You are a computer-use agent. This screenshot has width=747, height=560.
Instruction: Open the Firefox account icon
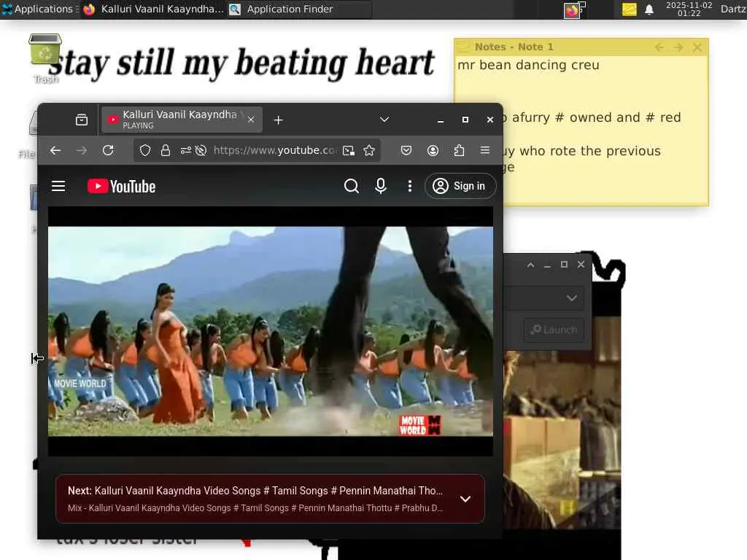[433, 150]
